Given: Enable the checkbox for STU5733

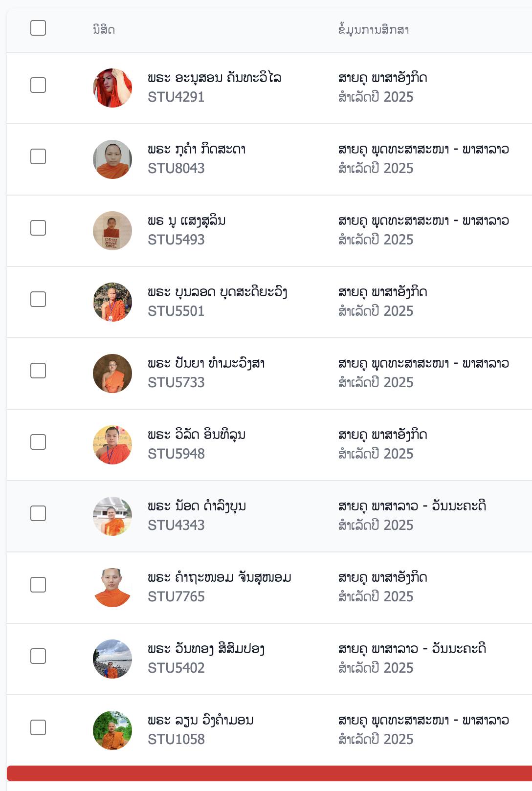Looking at the screenshot, I should pos(38,371).
